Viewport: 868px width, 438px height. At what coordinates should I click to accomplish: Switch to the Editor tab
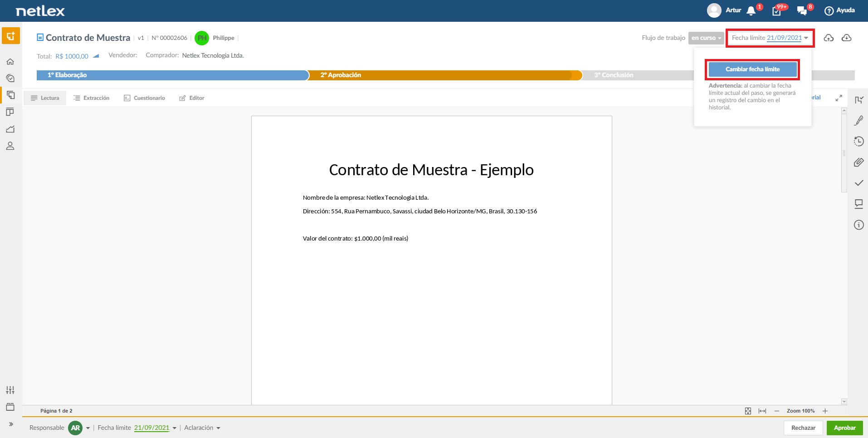[192, 98]
